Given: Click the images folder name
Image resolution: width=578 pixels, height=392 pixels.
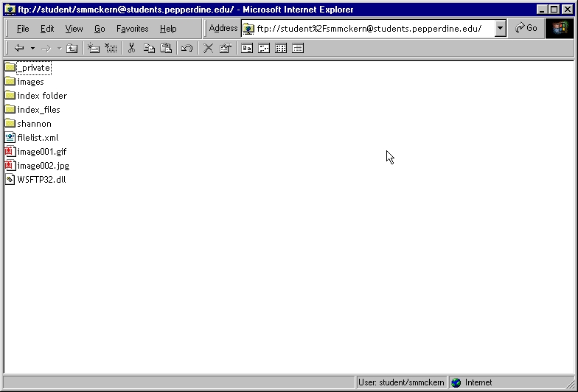Looking at the screenshot, I should coord(31,82).
